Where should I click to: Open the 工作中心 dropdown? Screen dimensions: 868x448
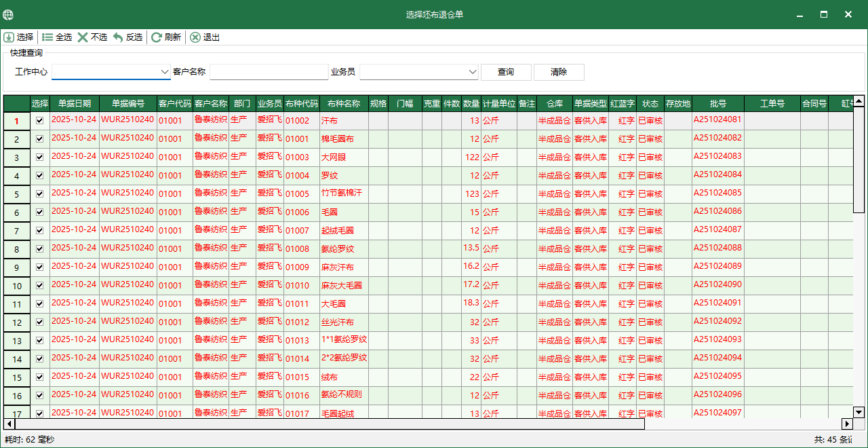point(166,71)
